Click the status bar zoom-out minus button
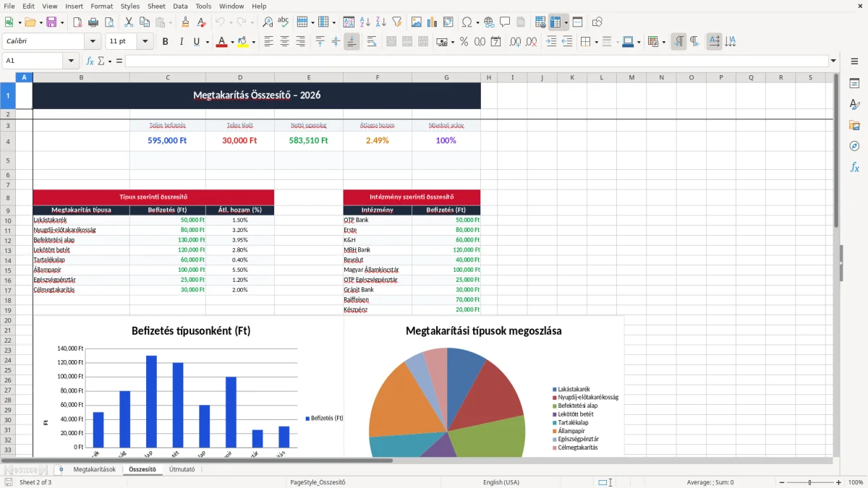The width and height of the screenshot is (868, 488). click(781, 482)
